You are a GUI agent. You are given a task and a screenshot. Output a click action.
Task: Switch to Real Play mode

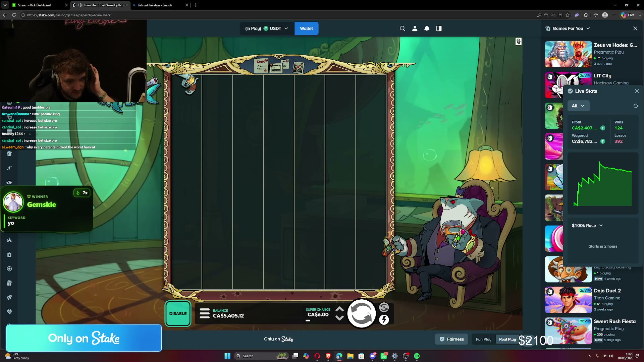(x=507, y=339)
